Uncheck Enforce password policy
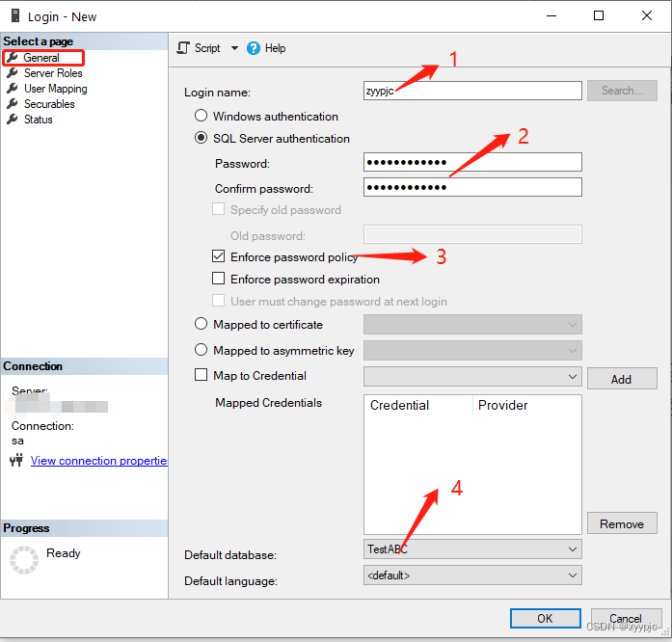This screenshot has width=672, height=642. coord(219,256)
